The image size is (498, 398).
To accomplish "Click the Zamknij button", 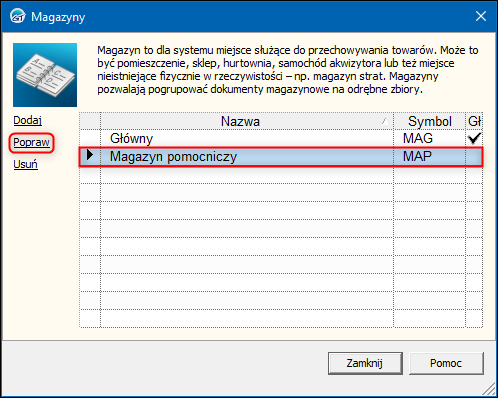I will coord(365,363).
